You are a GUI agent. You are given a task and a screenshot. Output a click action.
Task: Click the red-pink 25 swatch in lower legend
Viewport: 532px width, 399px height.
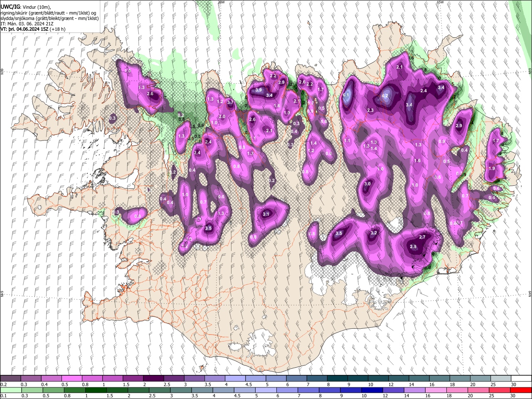point(499,390)
